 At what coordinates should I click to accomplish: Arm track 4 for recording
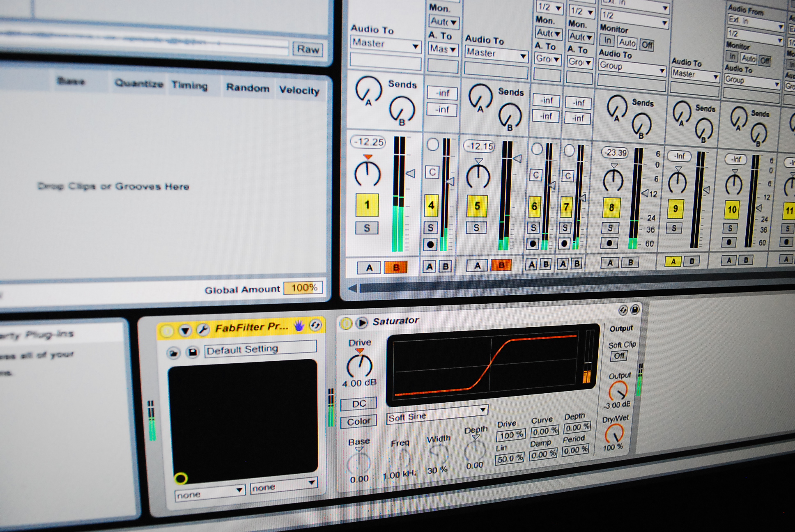point(430,245)
